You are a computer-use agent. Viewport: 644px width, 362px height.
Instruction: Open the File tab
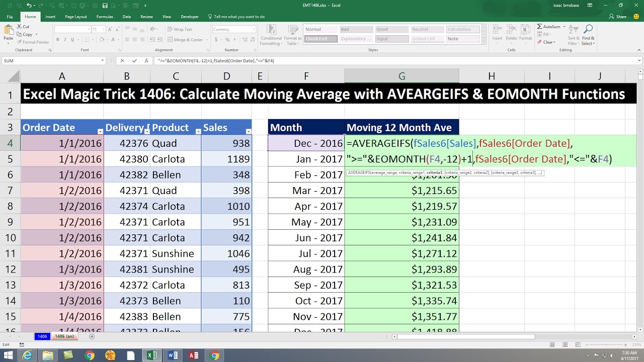pos(10,17)
